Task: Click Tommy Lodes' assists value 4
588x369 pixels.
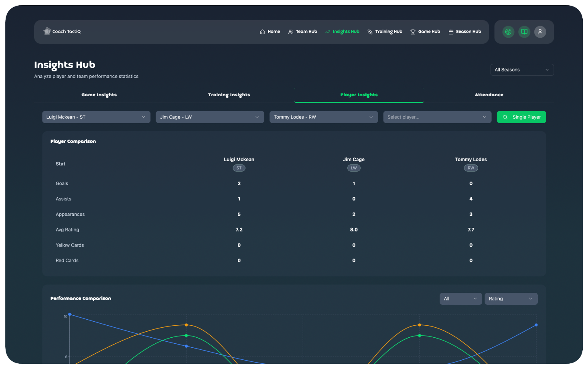Action: pos(471,199)
